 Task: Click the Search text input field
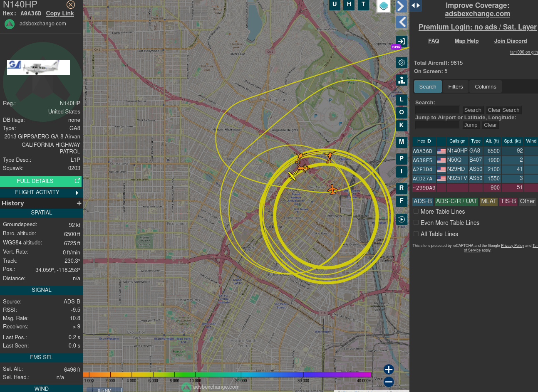click(x=437, y=110)
